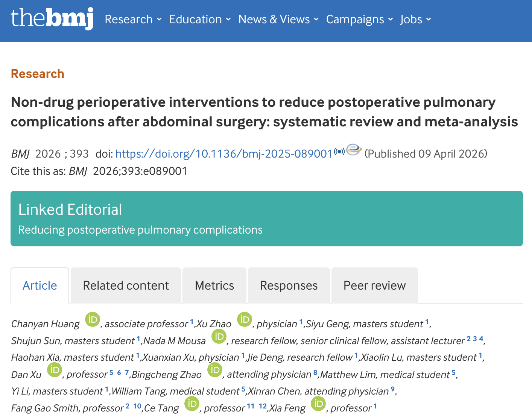Screen dimensions: 532x419
Task: Open the News & Views dropdown
Action: 278,20
